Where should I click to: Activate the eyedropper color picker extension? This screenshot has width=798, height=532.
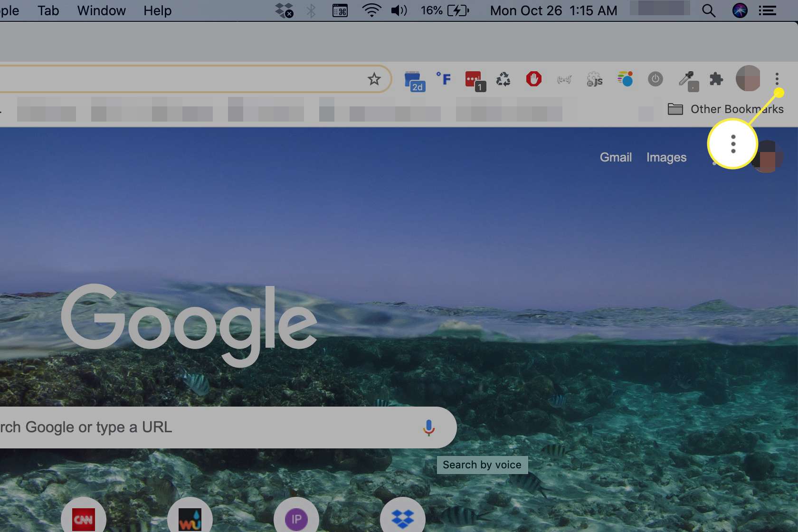688,81
